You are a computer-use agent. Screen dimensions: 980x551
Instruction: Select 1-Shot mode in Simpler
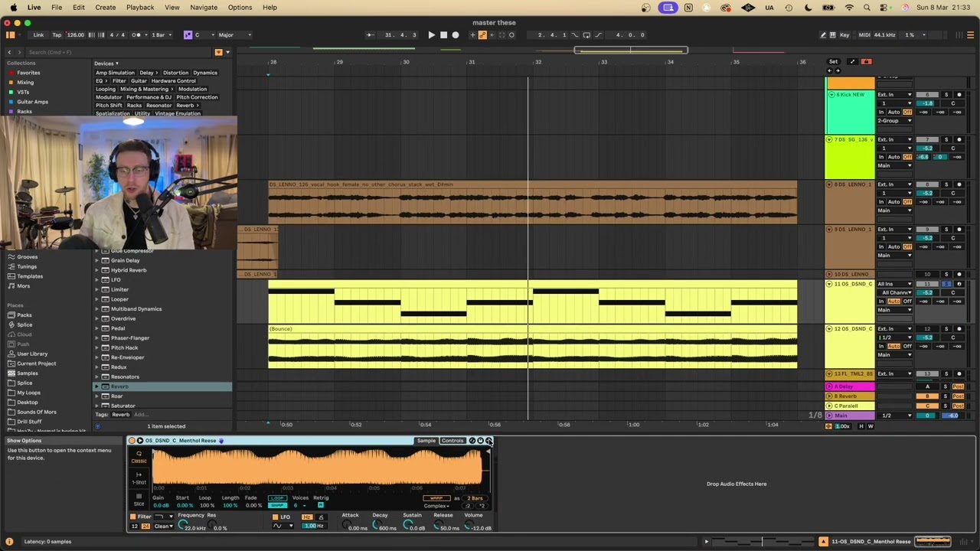click(139, 478)
